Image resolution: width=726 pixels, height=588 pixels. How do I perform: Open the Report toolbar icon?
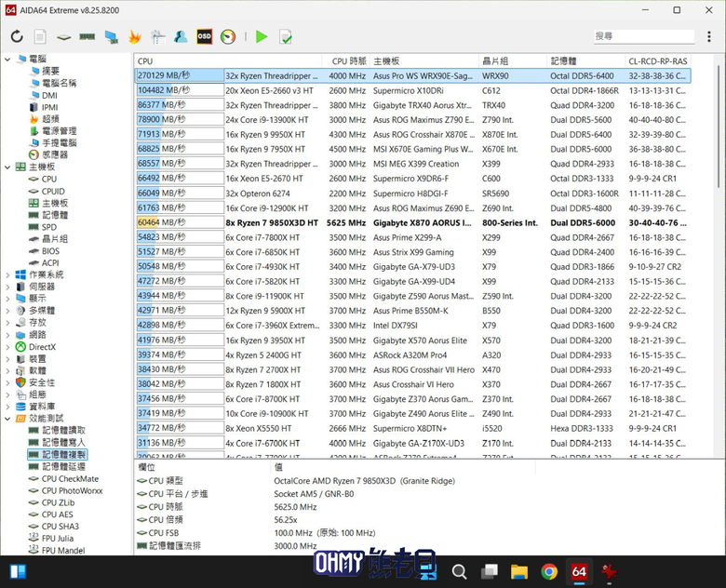pyautogui.click(x=40, y=36)
